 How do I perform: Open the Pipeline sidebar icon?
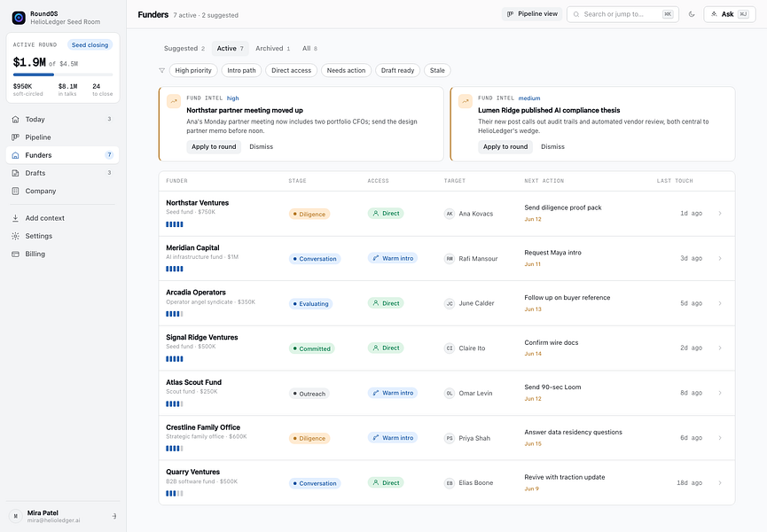click(x=16, y=137)
